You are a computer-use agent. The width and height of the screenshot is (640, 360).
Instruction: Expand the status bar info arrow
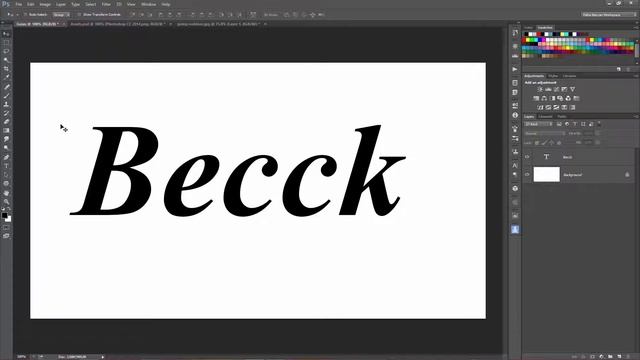tap(103, 357)
